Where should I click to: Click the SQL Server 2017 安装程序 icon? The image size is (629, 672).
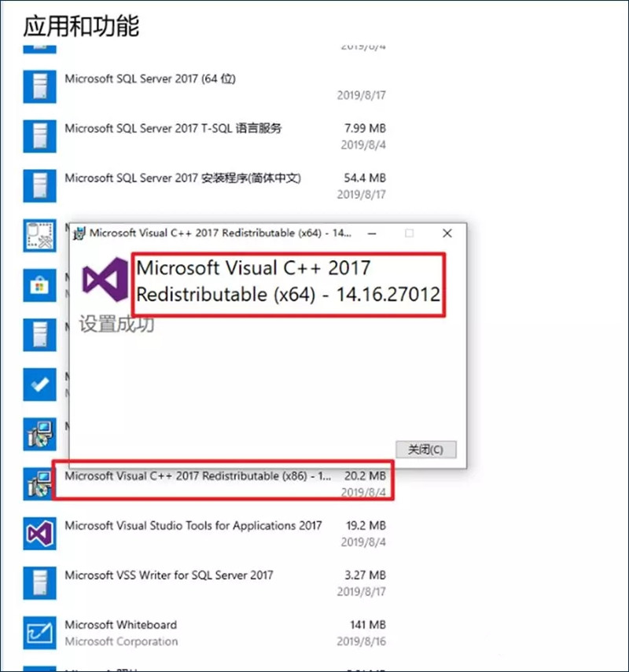coord(39,186)
